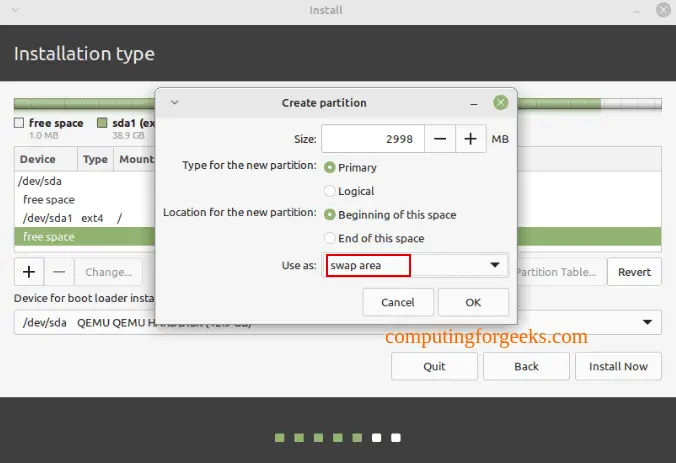Open the Use as swap area dropdown
This screenshot has width=676, height=463.
415,265
